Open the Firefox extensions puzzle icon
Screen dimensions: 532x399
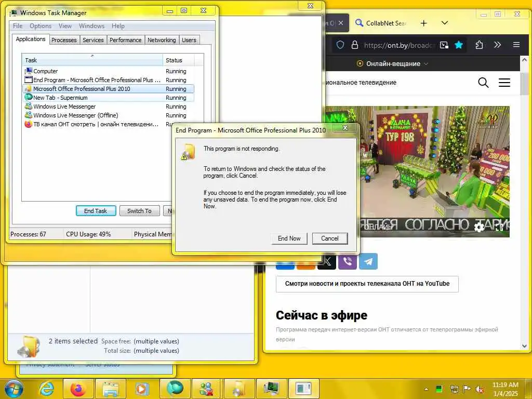coord(479,45)
